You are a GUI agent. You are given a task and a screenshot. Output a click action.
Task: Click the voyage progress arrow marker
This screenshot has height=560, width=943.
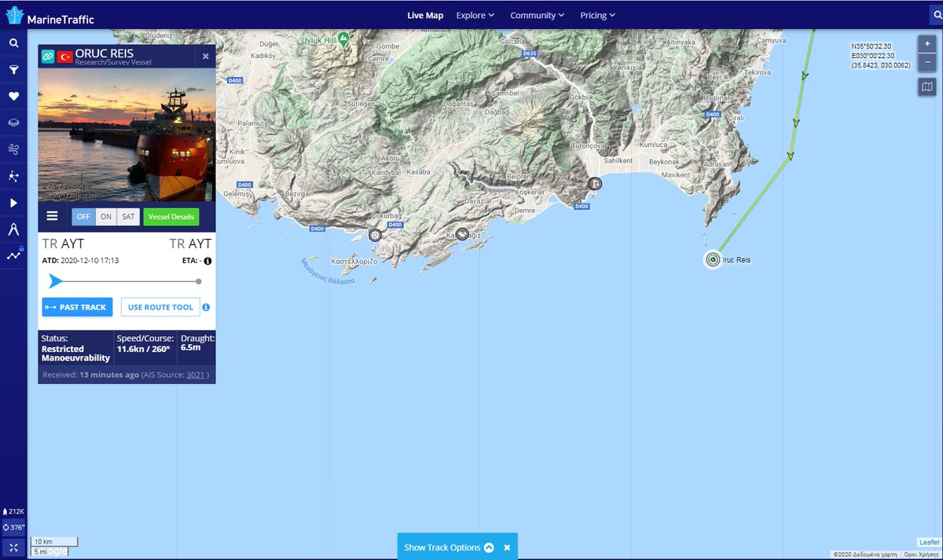(x=55, y=281)
